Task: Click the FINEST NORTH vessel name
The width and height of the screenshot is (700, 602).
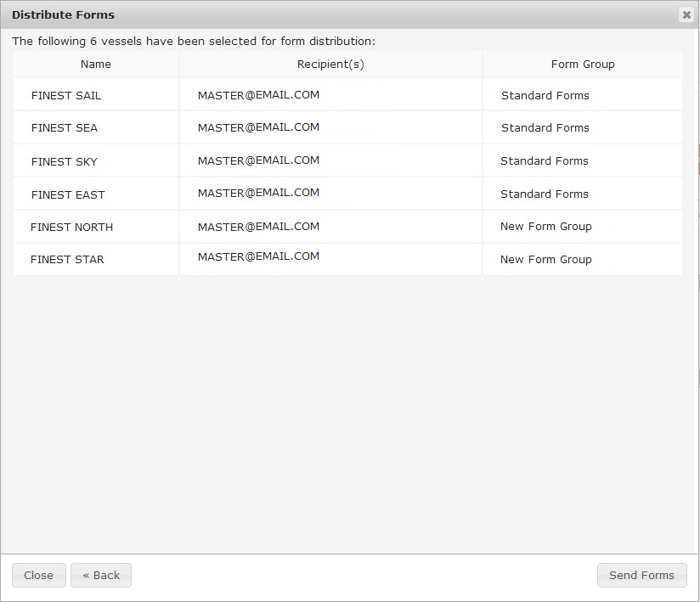Action: point(71,227)
